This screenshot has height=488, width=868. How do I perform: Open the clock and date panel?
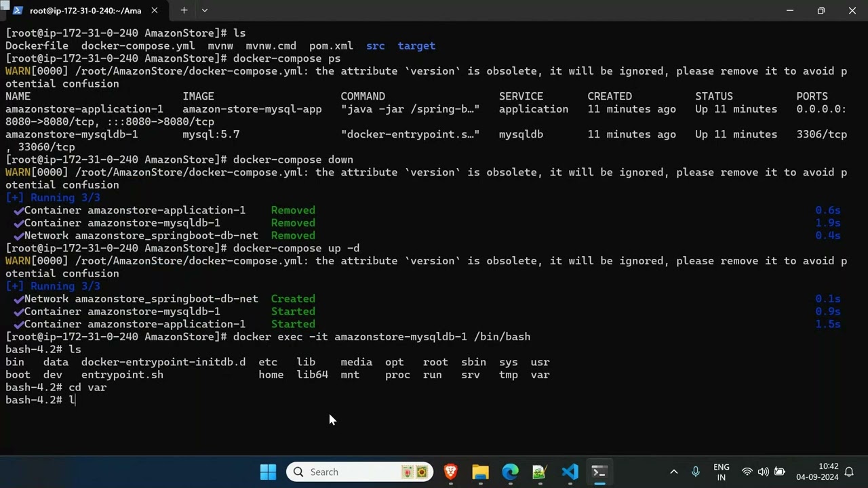[x=816, y=472]
